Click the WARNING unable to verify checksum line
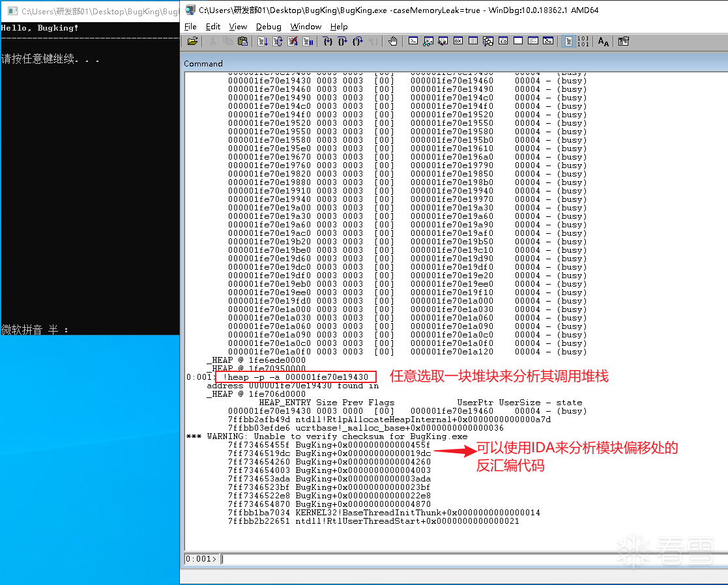The width and height of the screenshot is (728, 585). tap(327, 436)
